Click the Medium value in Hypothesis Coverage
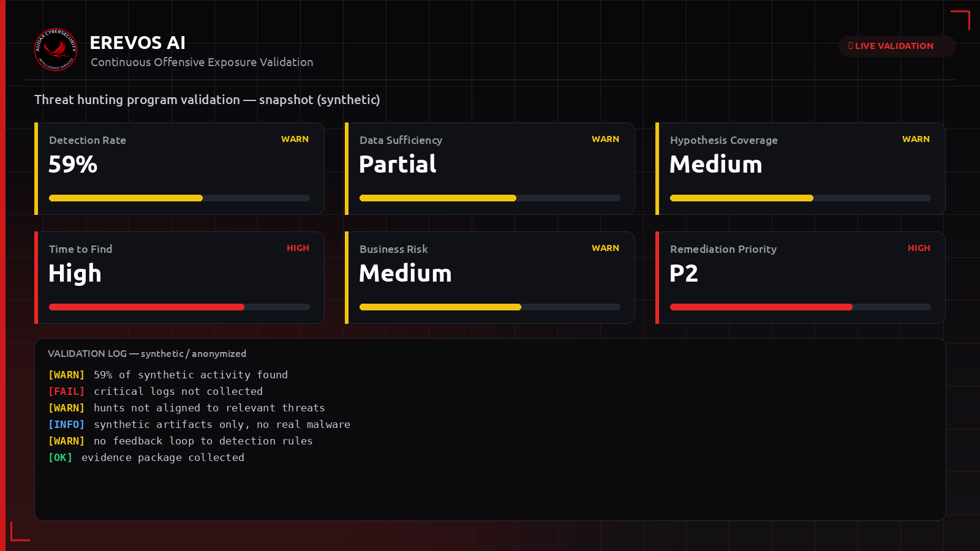 716,164
